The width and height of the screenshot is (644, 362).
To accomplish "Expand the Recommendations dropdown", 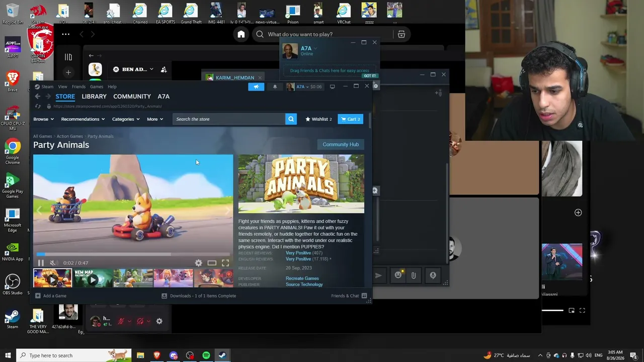I will tap(83, 119).
